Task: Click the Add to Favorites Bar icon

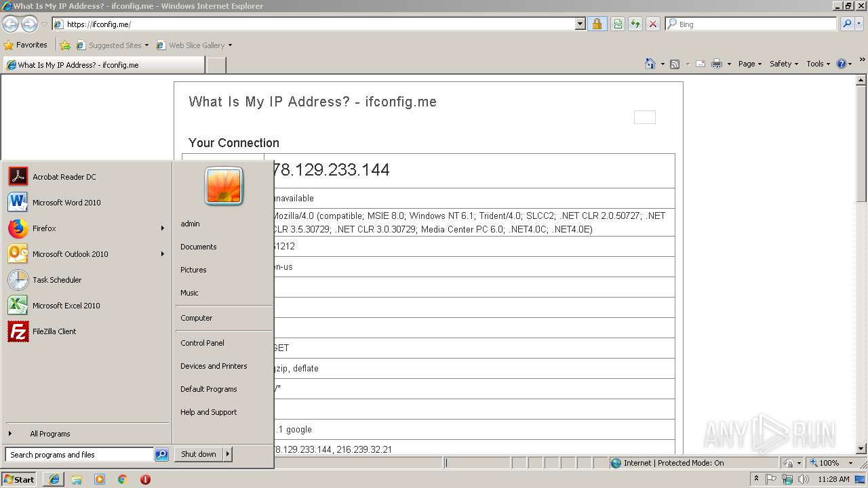Action: pos(65,45)
